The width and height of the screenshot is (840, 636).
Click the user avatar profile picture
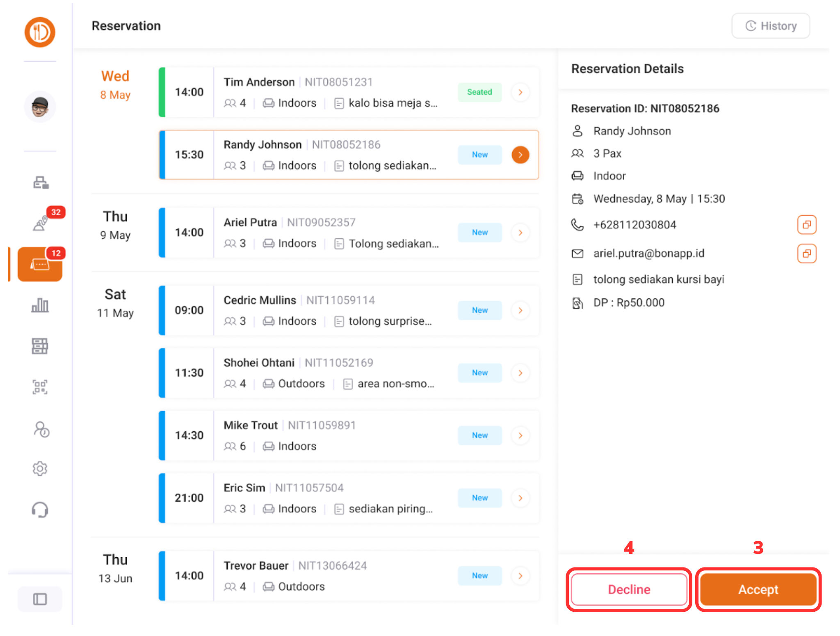[x=40, y=107]
